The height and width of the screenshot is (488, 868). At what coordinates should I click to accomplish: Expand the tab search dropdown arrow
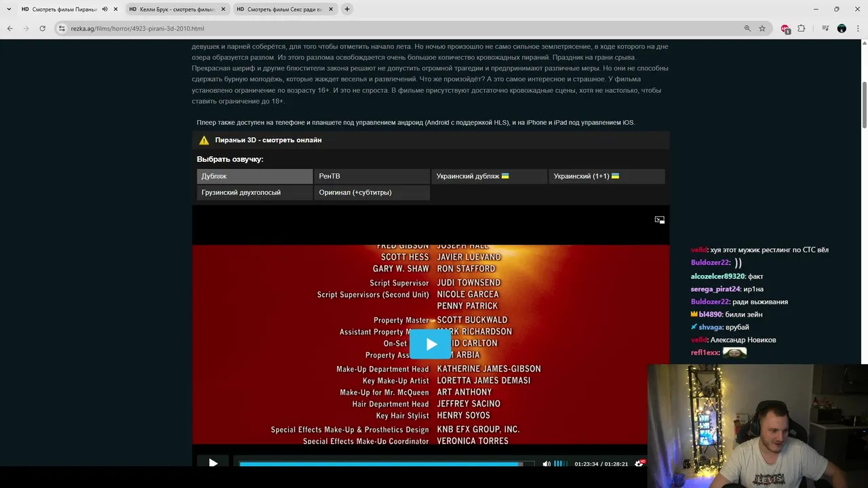tap(9, 9)
